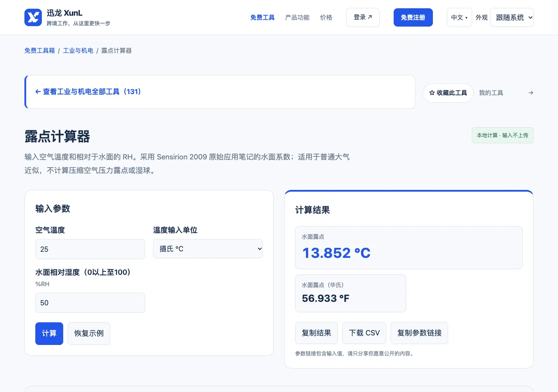Select the 56.933 °F dew point value
The image size is (558, 392).
point(326,298)
